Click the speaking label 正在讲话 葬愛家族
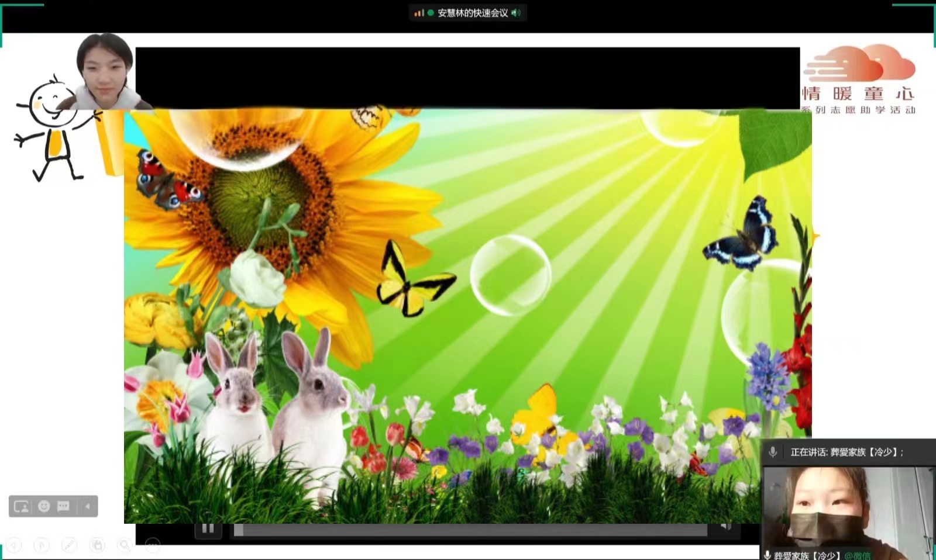936x560 pixels. point(846,452)
